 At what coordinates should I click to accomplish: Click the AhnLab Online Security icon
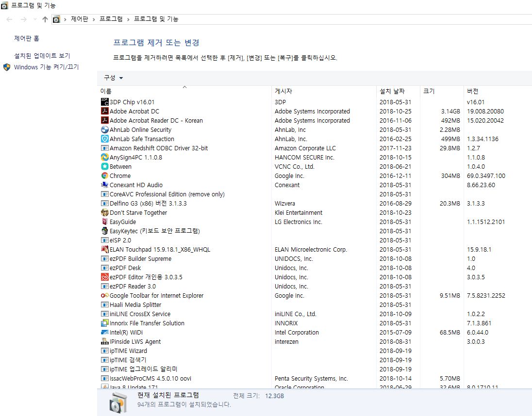coord(104,130)
